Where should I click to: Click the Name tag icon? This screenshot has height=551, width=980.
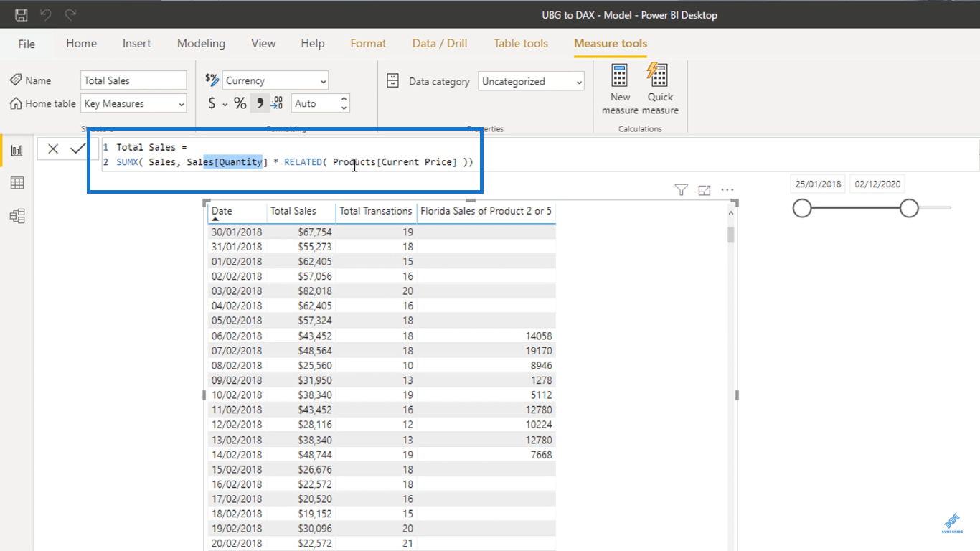pos(16,80)
